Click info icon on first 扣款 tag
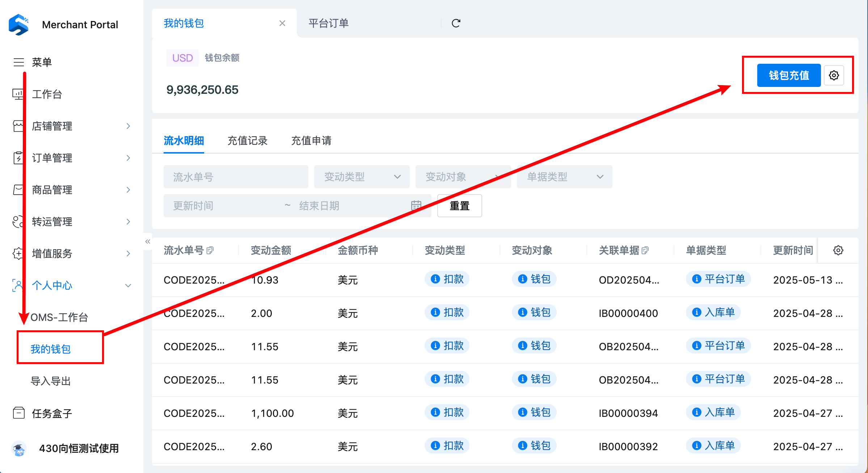 point(435,279)
